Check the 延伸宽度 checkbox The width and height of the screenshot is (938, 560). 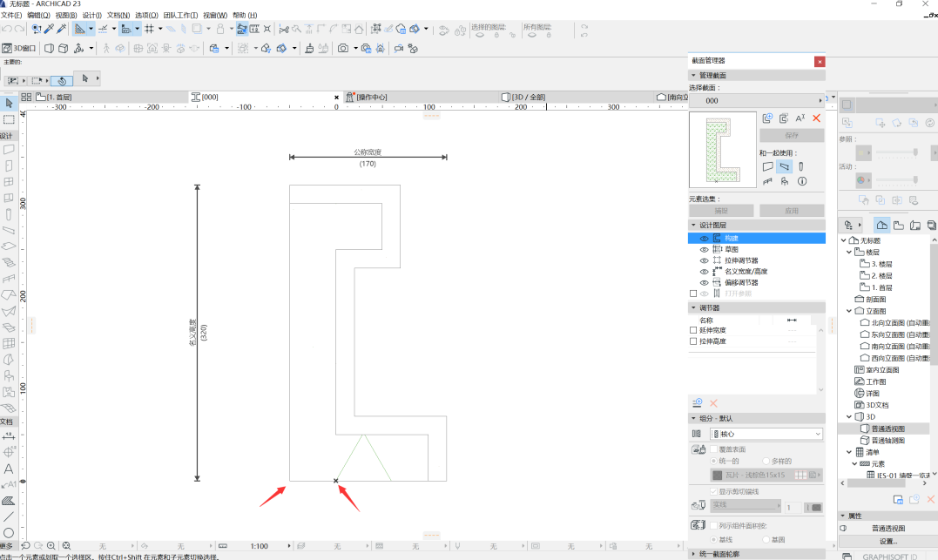click(x=693, y=330)
